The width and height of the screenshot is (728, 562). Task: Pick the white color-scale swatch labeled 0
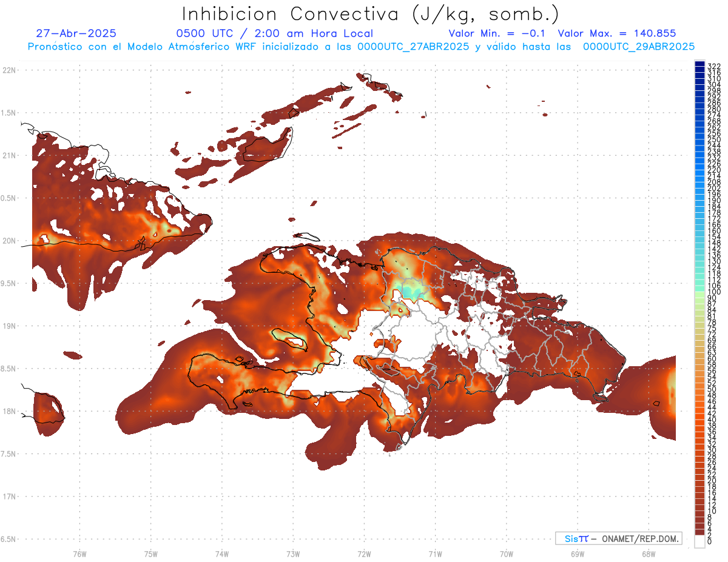click(699, 543)
